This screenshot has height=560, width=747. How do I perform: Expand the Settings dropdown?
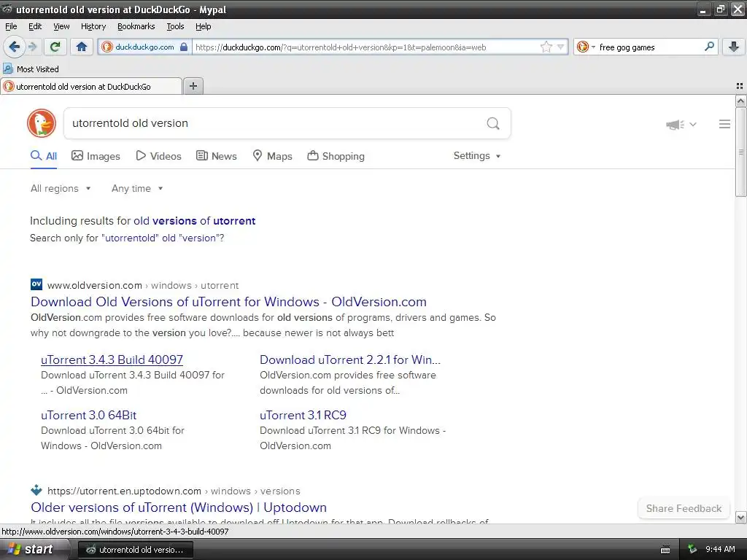477,156
